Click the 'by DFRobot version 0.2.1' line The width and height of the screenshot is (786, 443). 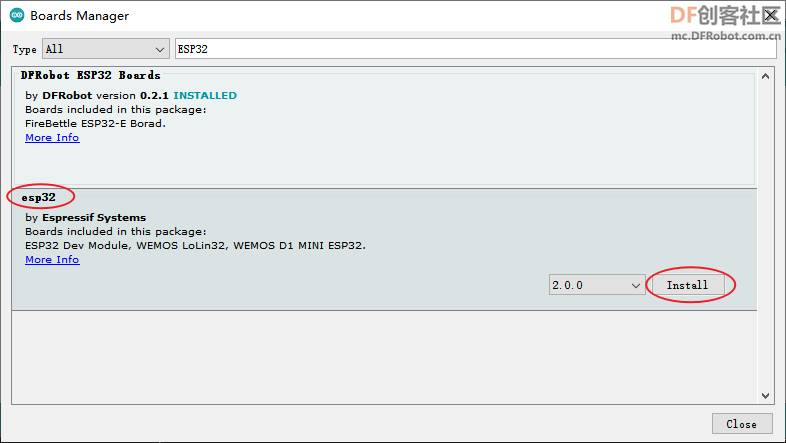click(x=97, y=95)
